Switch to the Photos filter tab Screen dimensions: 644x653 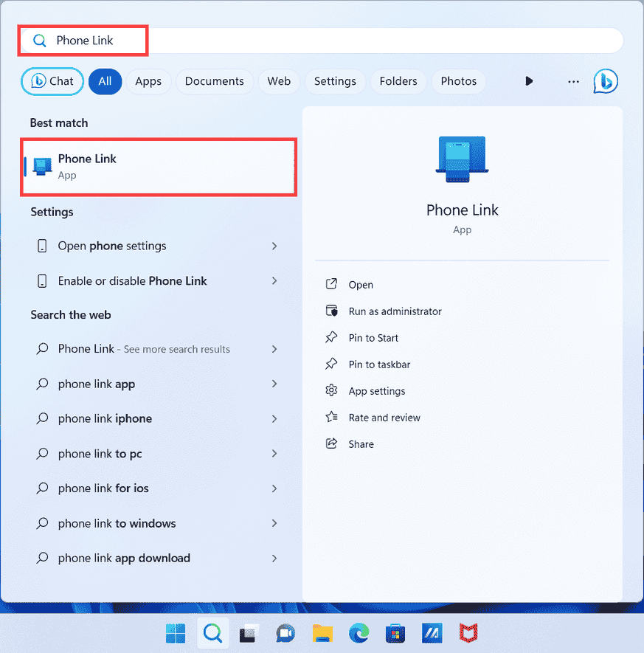pos(459,81)
